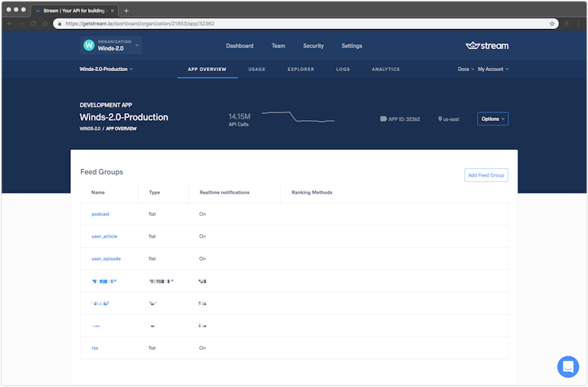Open the Winds-2.0-Production app selector
This screenshot has width=588, height=387.
pyautogui.click(x=106, y=70)
